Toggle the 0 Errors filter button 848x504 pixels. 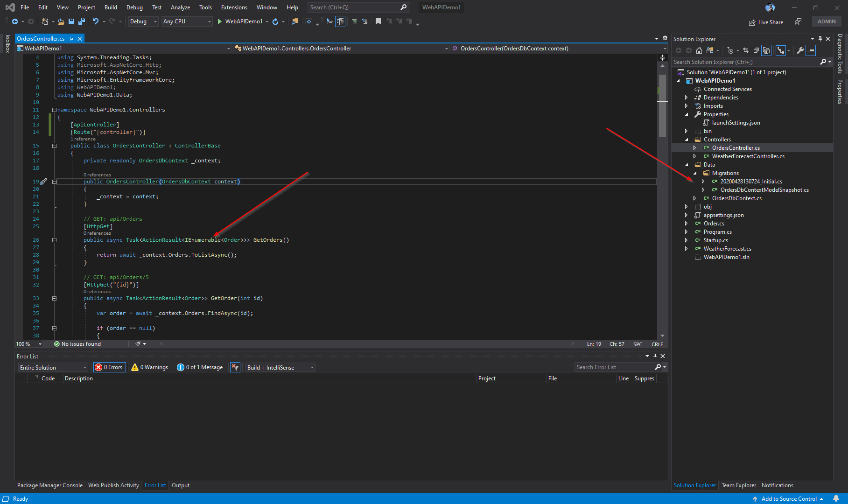109,367
